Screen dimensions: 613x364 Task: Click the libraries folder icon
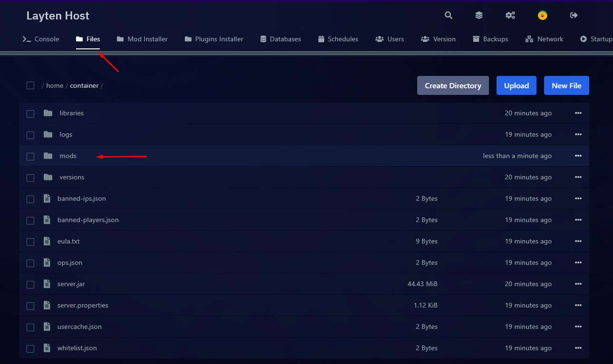point(48,113)
